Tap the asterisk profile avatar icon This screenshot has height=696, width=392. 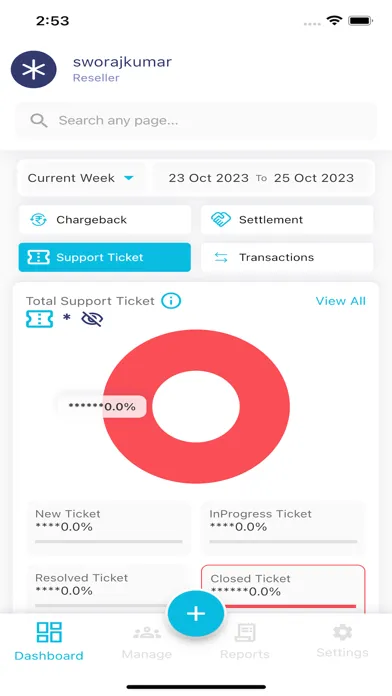(x=34, y=70)
